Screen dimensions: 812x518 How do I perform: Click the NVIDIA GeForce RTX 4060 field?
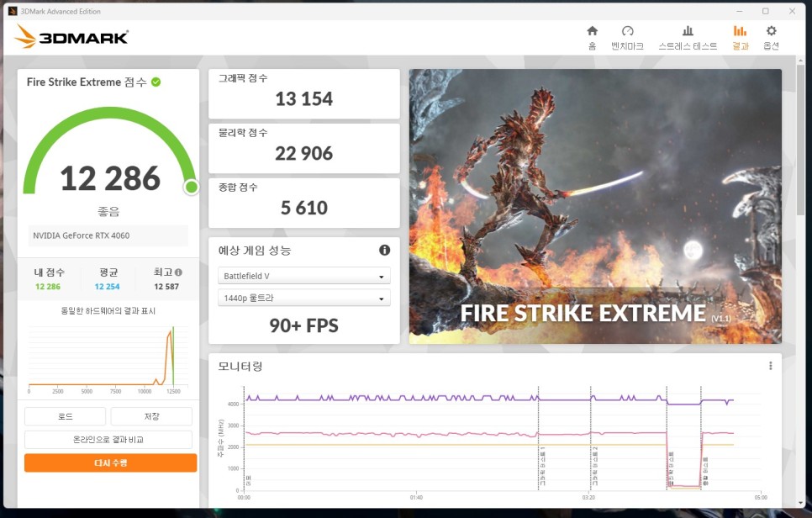108,236
